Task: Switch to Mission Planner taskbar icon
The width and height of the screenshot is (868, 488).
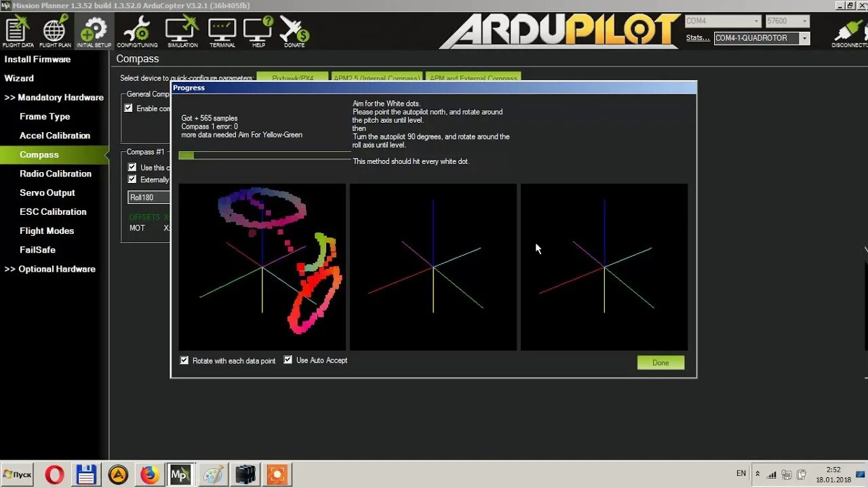Action: point(181,474)
